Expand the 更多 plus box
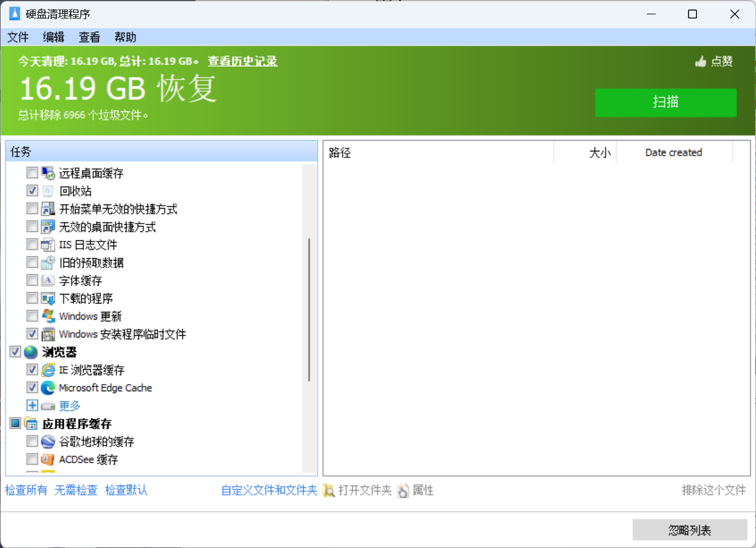756x548 pixels. (32, 406)
